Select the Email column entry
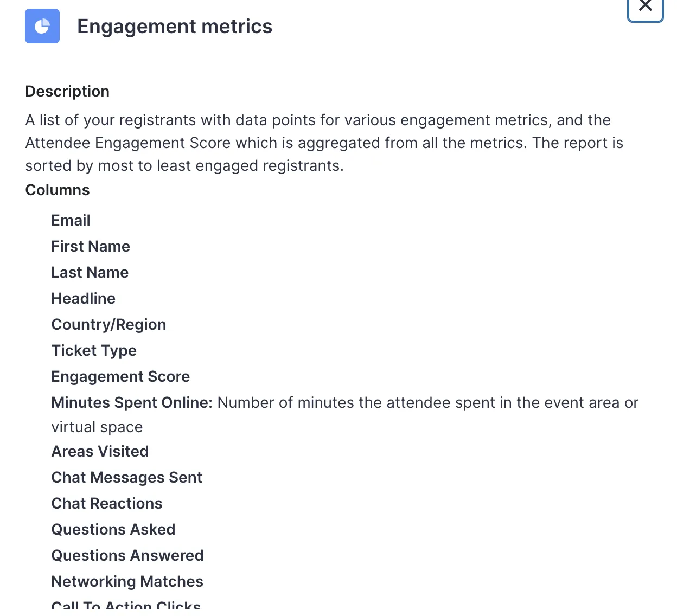The image size is (677, 616). pyautogui.click(x=71, y=220)
